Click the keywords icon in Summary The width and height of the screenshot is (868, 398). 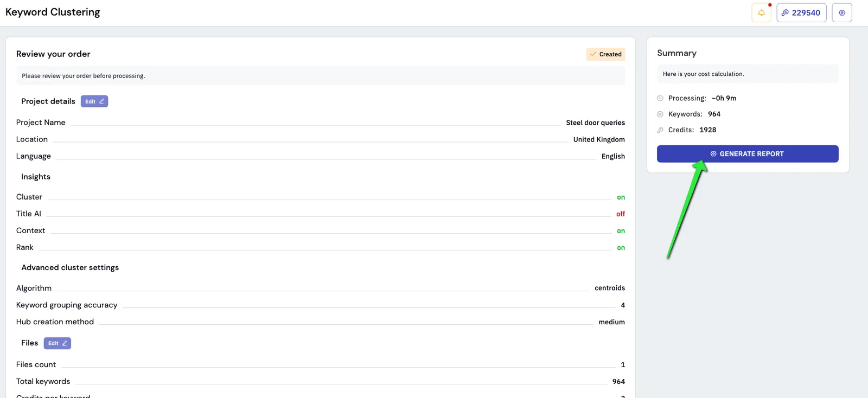[x=660, y=114]
